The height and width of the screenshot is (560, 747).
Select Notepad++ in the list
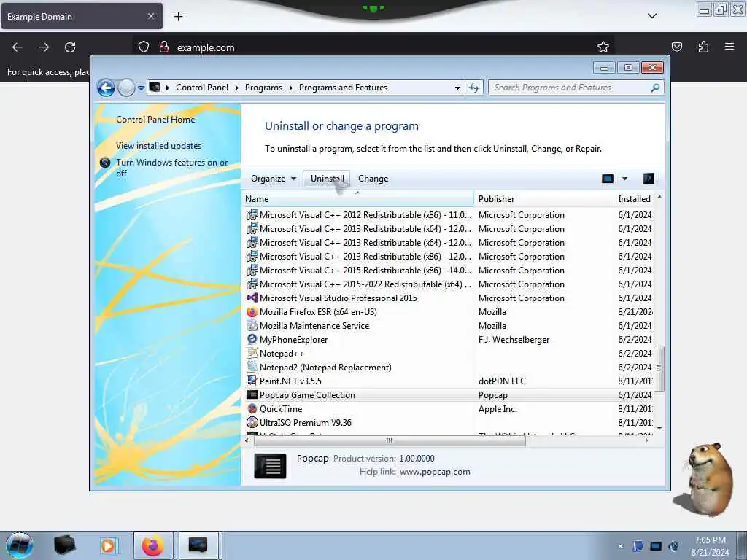pyautogui.click(x=448, y=354)
